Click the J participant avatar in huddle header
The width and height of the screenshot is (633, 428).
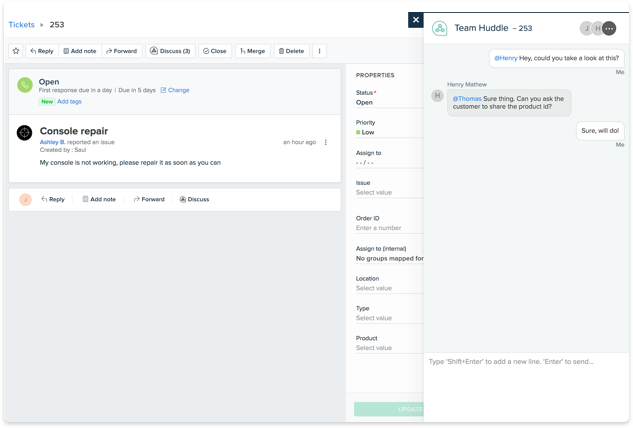587,28
